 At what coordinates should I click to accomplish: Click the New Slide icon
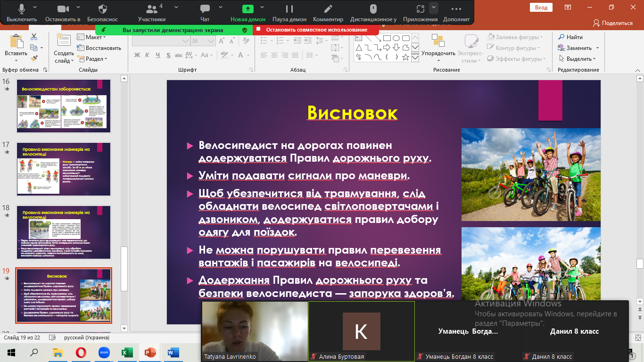point(64,41)
